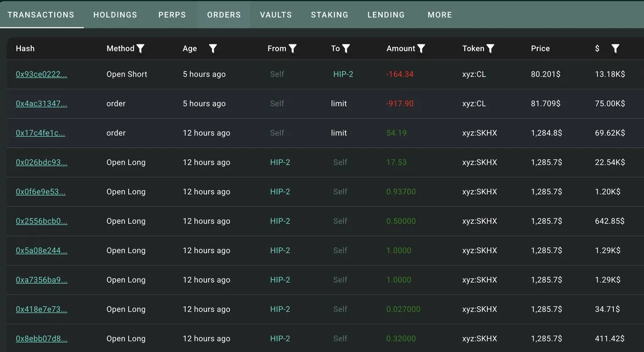644x352 pixels.
Task: Open transaction hash 0x4ac31347 link
Action: click(x=41, y=104)
